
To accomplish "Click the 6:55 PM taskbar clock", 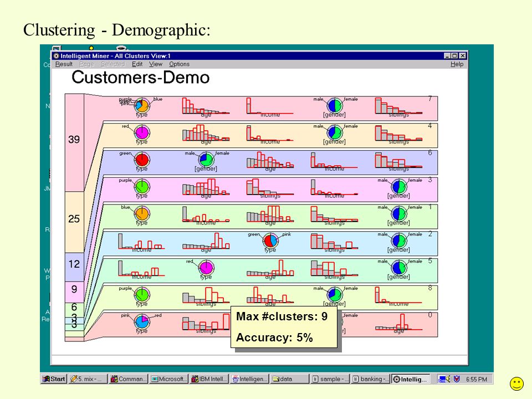I will tap(477, 379).
